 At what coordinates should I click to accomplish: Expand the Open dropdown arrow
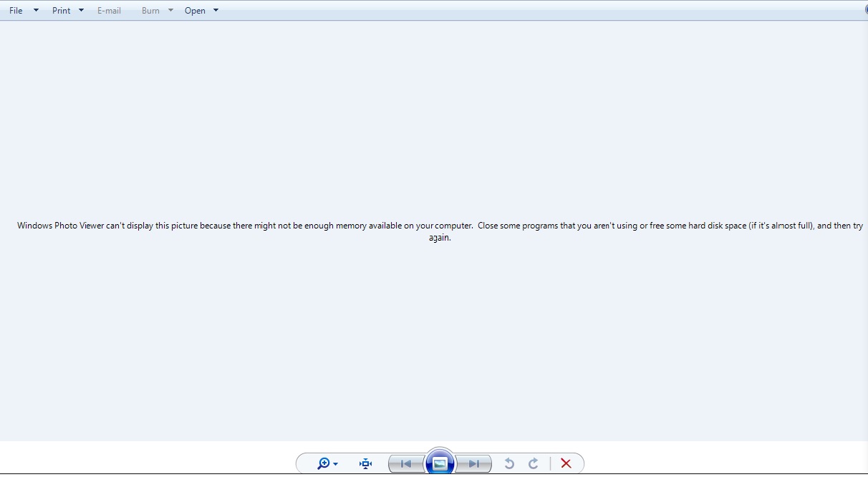tap(216, 10)
